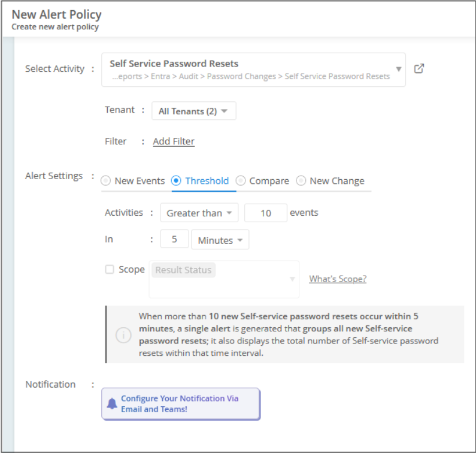The height and width of the screenshot is (453, 476).
Task: Enable the Scope checkbox
Action: pyautogui.click(x=110, y=269)
